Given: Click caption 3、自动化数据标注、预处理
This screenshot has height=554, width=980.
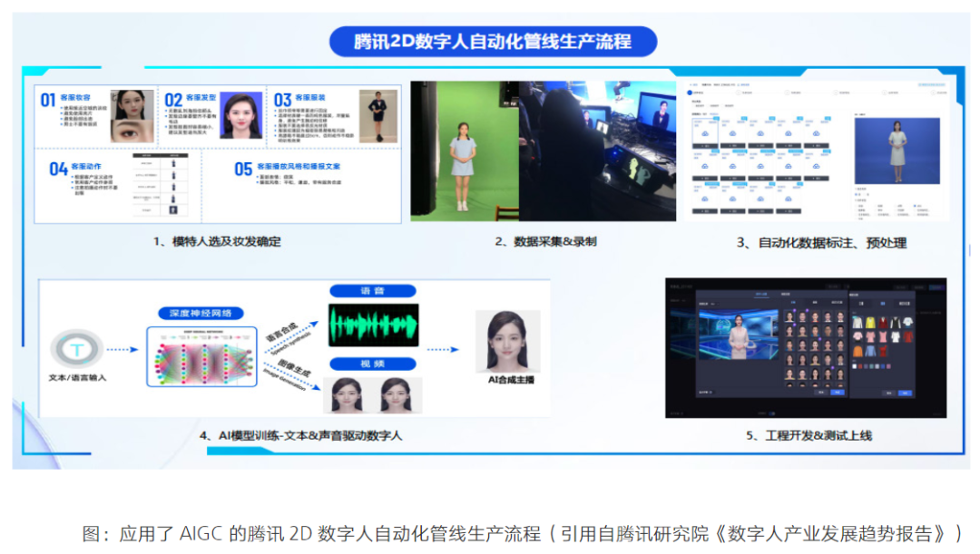Looking at the screenshot, I should point(821,243).
